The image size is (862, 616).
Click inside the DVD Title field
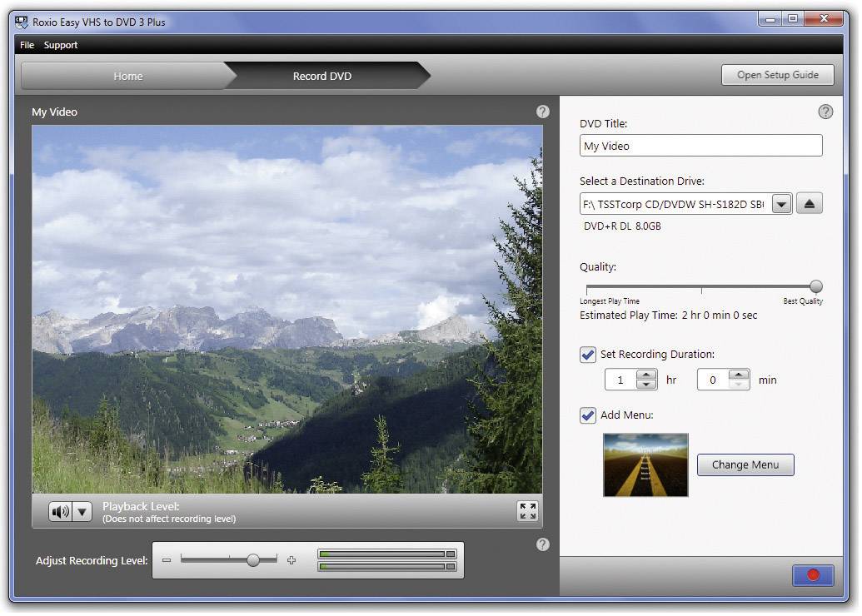[x=700, y=145]
